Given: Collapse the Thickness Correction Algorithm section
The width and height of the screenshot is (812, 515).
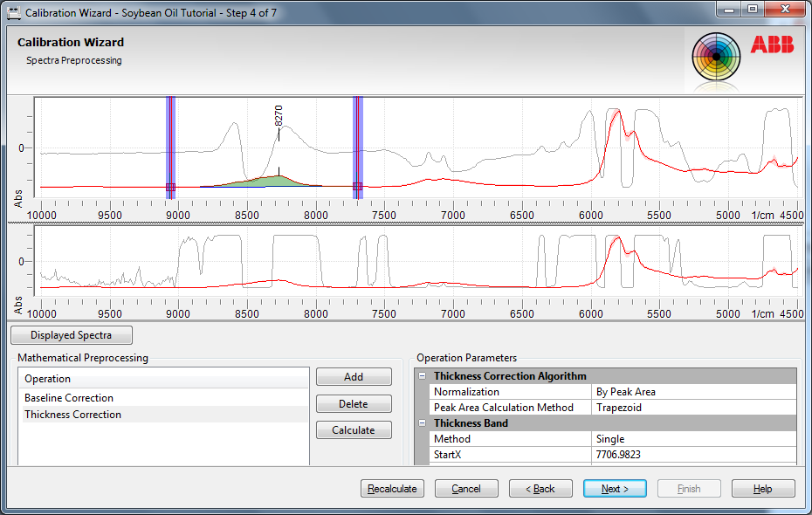Looking at the screenshot, I should pyautogui.click(x=423, y=376).
